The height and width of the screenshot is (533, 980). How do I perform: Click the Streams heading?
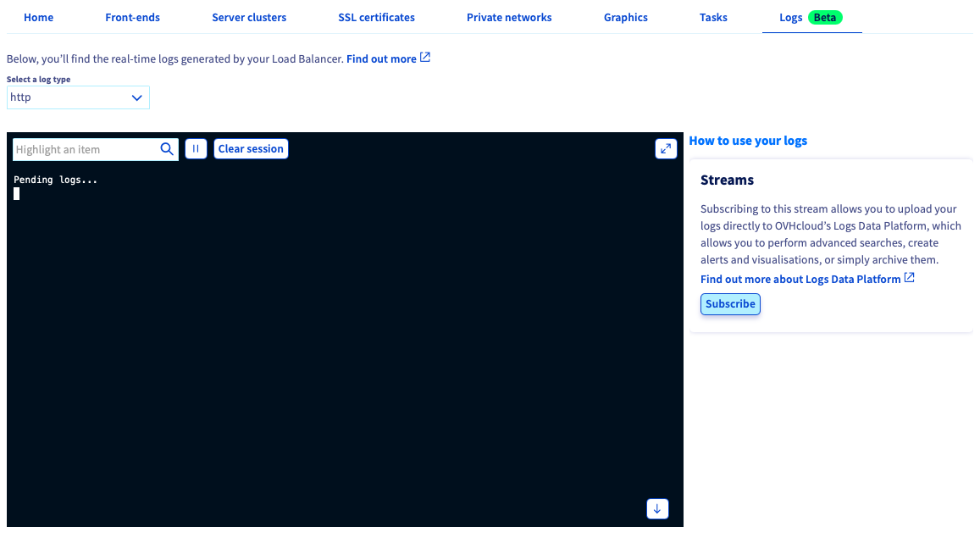point(727,180)
